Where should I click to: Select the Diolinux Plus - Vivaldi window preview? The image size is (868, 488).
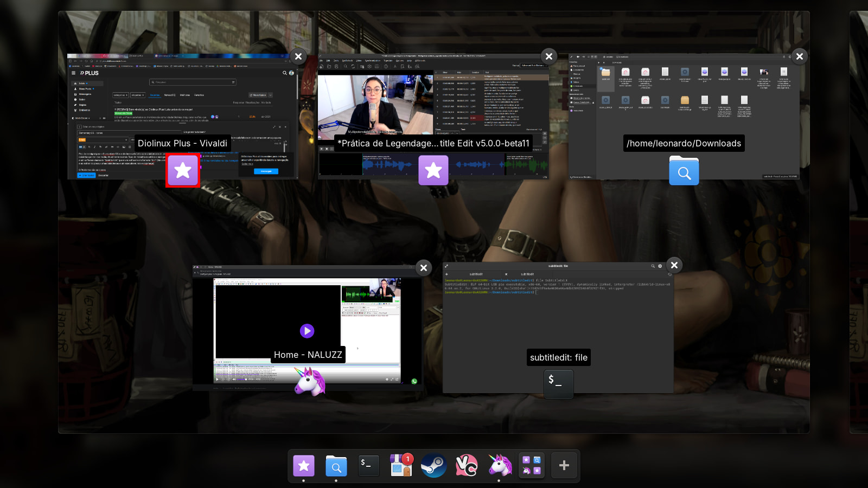(x=182, y=108)
